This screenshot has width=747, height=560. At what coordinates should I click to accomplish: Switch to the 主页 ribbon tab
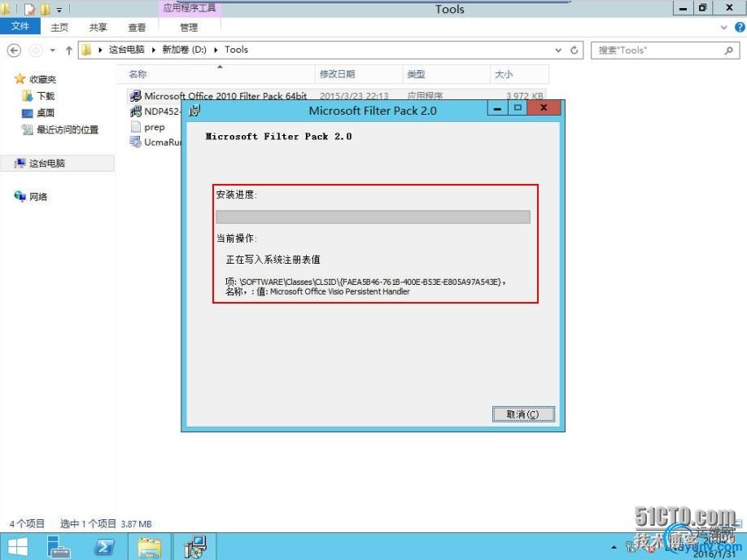[59, 27]
